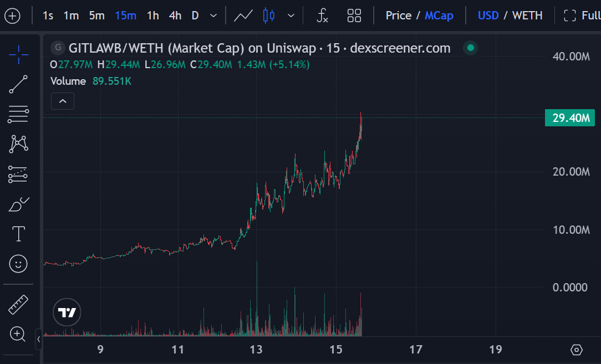Open chart settings gear icon
The image size is (601, 364).
[x=577, y=350]
